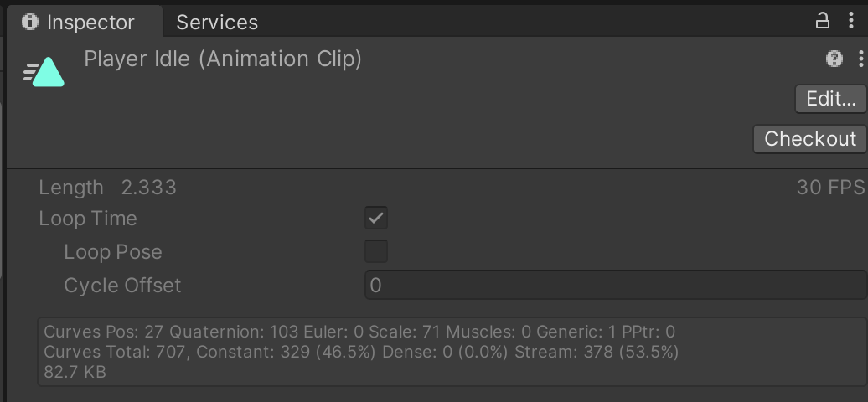This screenshot has width=868, height=402.
Task: Click the Player Idle animation clip icon
Action: tap(44, 73)
